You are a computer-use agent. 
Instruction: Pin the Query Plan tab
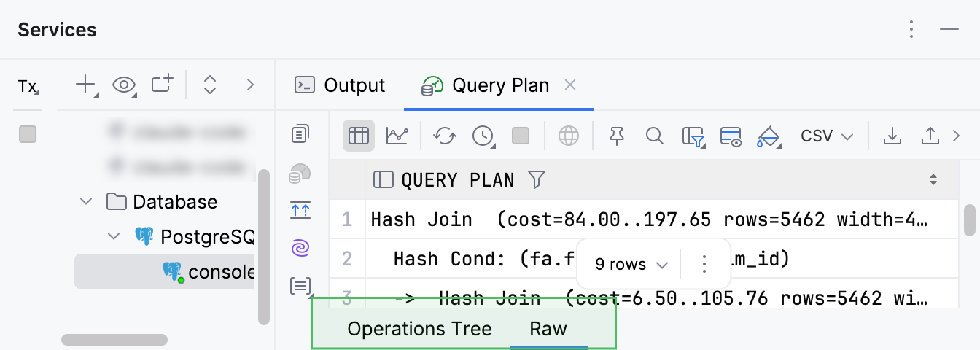617,136
